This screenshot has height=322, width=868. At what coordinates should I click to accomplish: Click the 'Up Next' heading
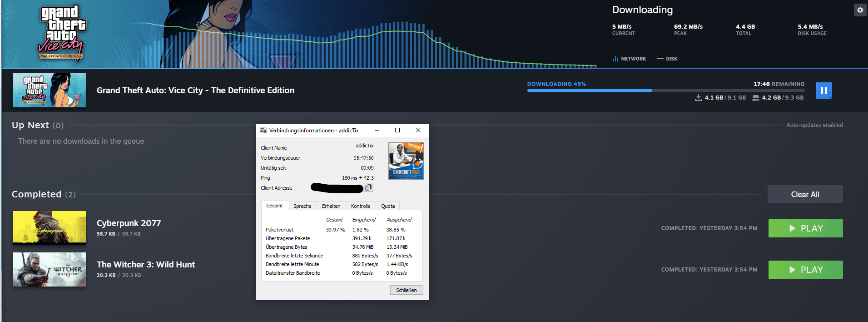[x=30, y=125]
